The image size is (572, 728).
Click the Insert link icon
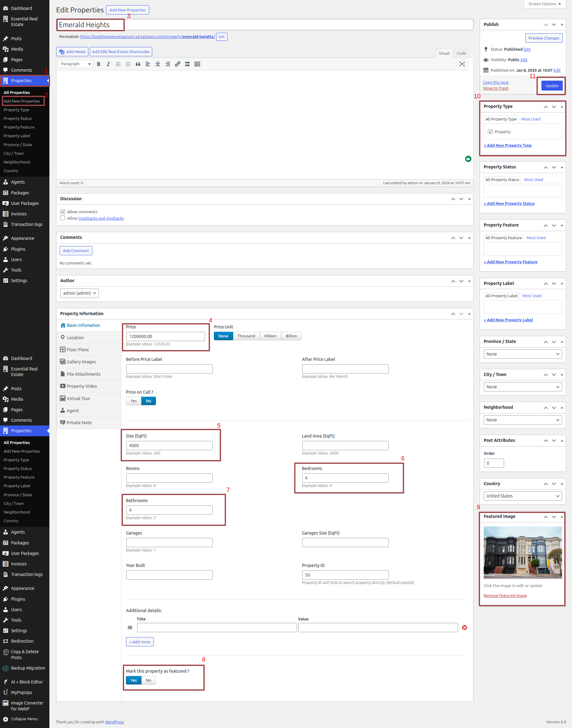click(x=177, y=64)
